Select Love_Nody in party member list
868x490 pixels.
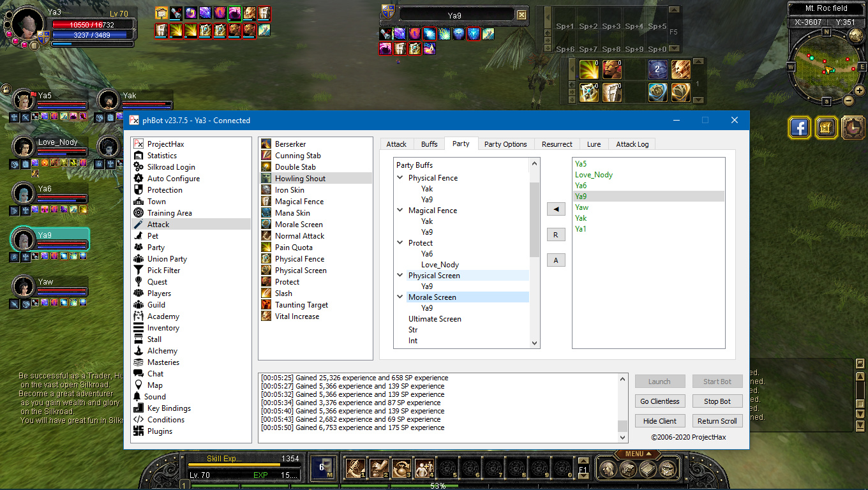tap(594, 175)
